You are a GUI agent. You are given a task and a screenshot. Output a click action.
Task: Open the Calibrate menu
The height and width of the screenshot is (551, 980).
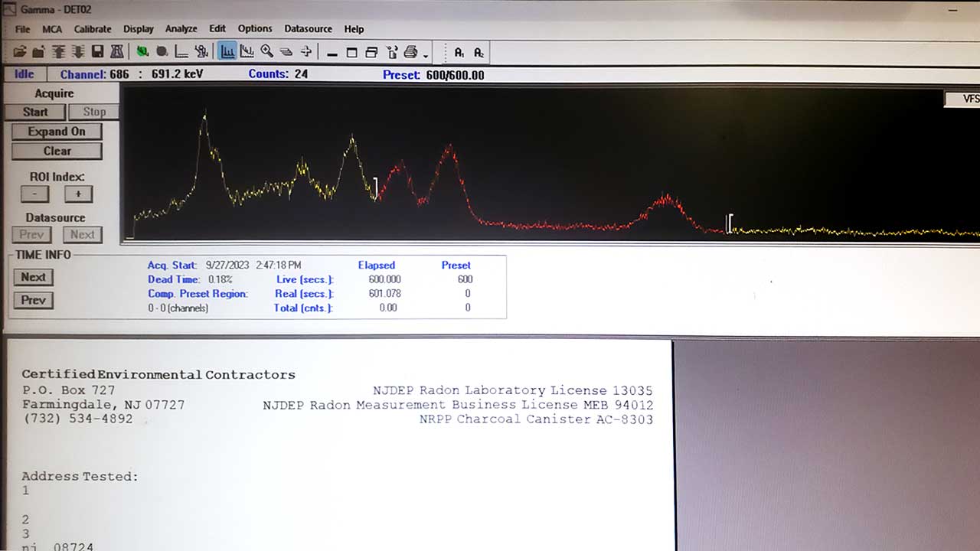point(93,29)
